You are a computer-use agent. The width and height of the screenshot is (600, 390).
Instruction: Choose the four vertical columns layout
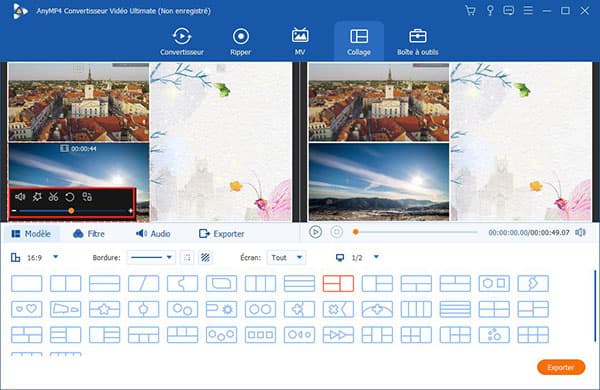416,309
